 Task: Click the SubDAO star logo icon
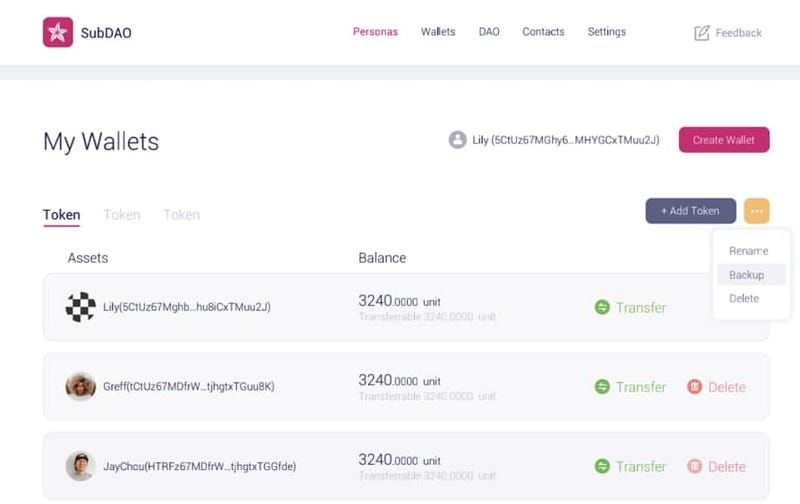(58, 32)
